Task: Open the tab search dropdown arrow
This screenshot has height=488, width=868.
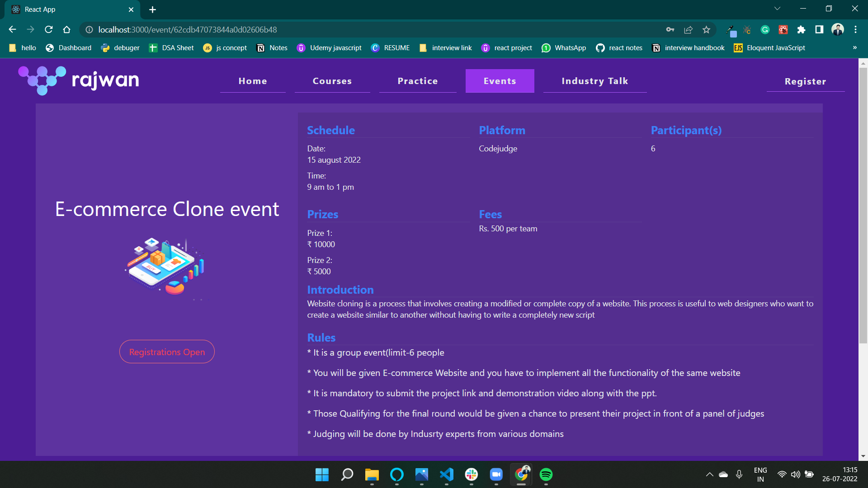Action: pyautogui.click(x=777, y=9)
